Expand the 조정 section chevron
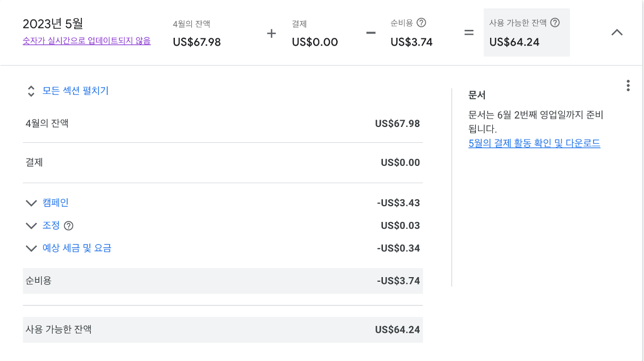The height and width of the screenshot is (361, 644). point(31,226)
